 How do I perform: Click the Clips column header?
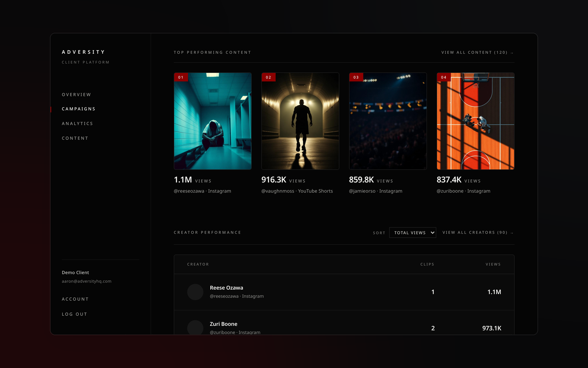(427, 264)
